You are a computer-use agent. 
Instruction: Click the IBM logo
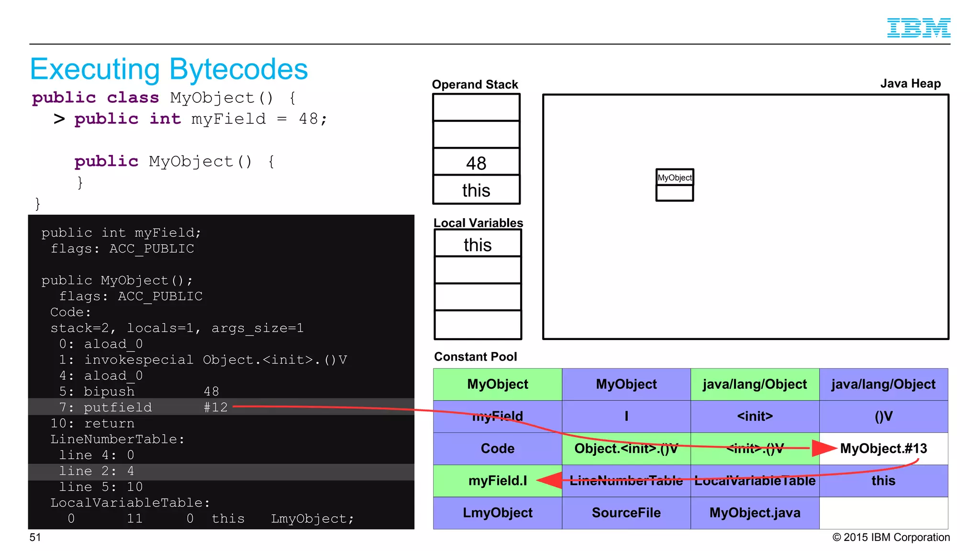(x=918, y=28)
